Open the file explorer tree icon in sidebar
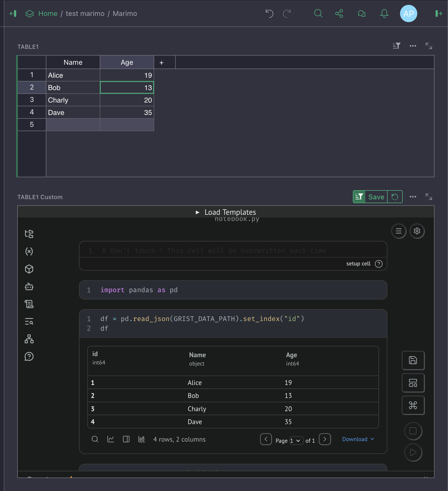The height and width of the screenshot is (491, 448). pos(29,234)
